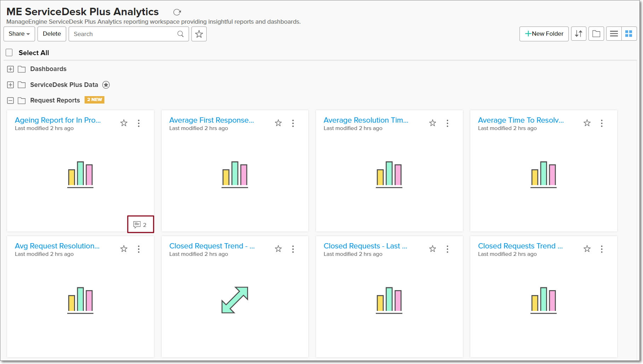Select the Dashboards folder name
The height and width of the screenshot is (364, 643).
(x=48, y=69)
